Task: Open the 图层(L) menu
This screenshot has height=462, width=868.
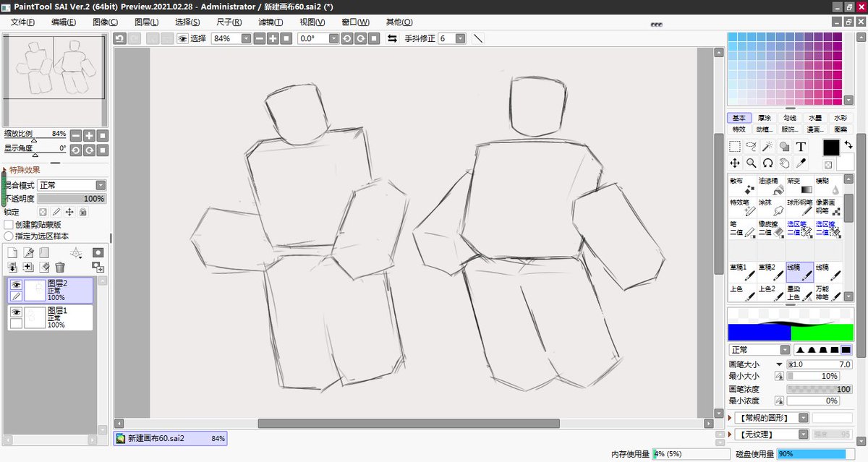Action: point(146,22)
